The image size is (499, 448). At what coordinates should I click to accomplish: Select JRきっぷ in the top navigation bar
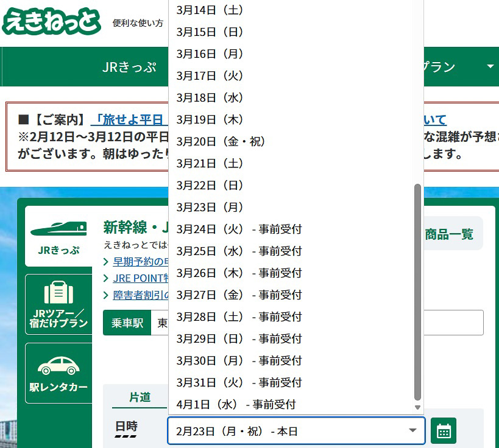coord(130,67)
